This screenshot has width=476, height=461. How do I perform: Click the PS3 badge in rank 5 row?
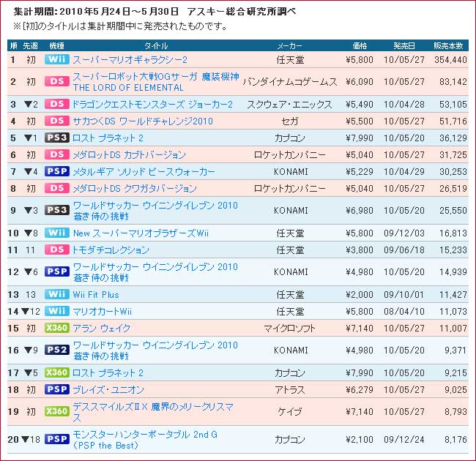(x=57, y=138)
